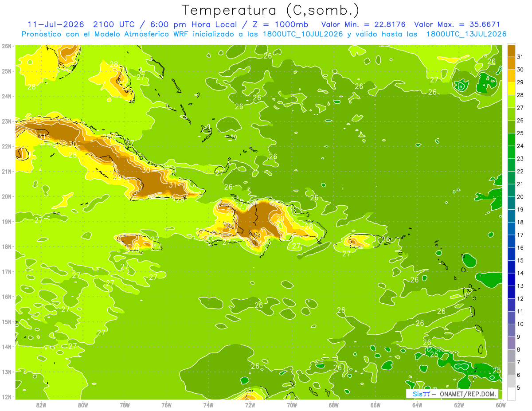Screen dimensions: 532x411
Task: Click the '72W' longitude axis label
Action: pyautogui.click(x=250, y=405)
